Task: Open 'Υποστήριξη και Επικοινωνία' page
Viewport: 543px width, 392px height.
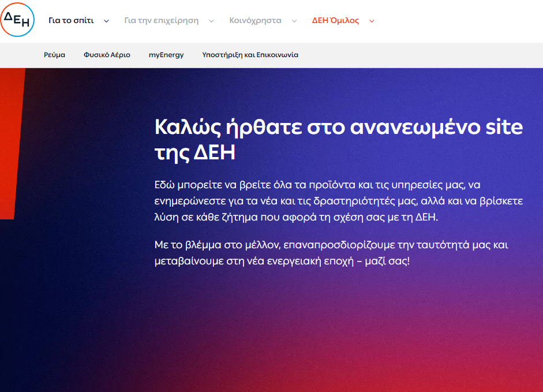Action: click(x=250, y=55)
